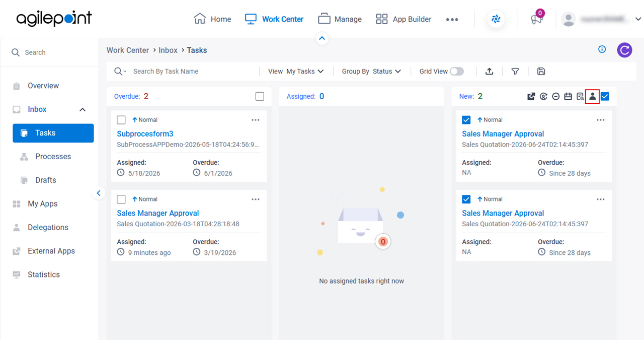Check the Subprocesform3 task checkbox
Screen dimensions: 644x340
click(121, 120)
